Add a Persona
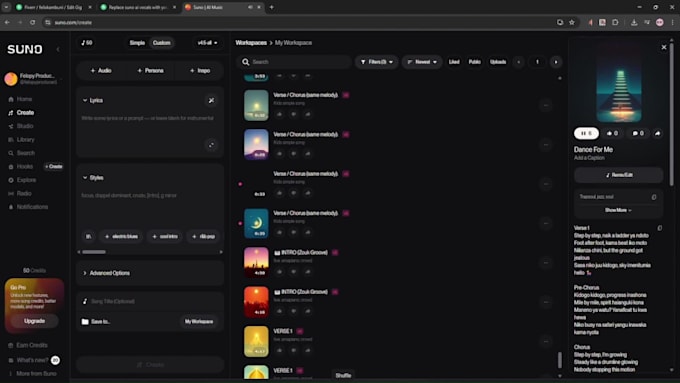Screen dimensions: 680x383 click(x=150, y=70)
